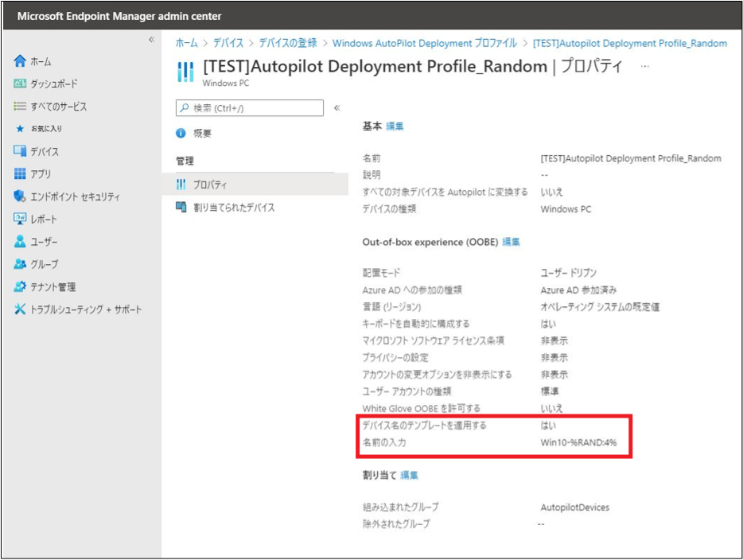The width and height of the screenshot is (743, 560).
Task: Select the Groups people icon
Action: 20,264
